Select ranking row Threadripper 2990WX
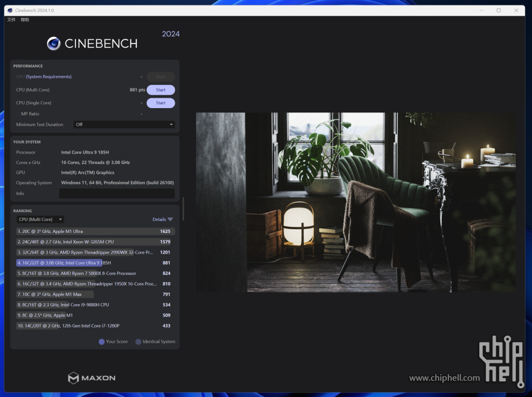Viewport: 532px width, 397px height. tap(96, 253)
